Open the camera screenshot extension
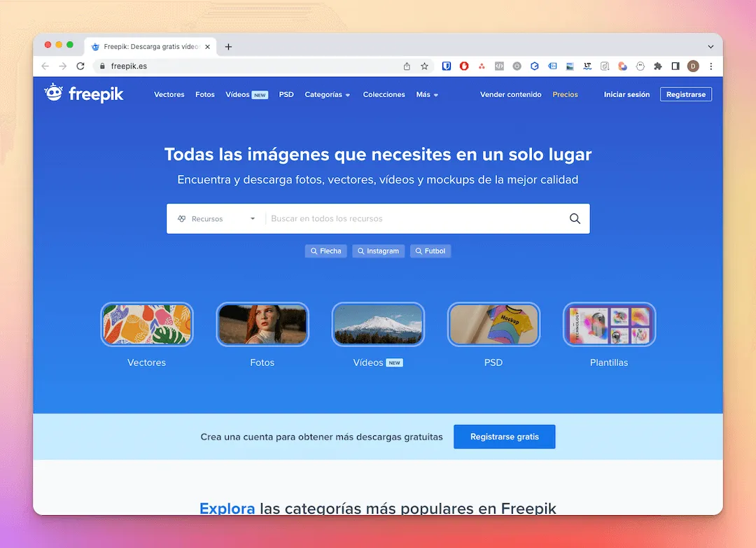The image size is (756, 548). (605, 66)
